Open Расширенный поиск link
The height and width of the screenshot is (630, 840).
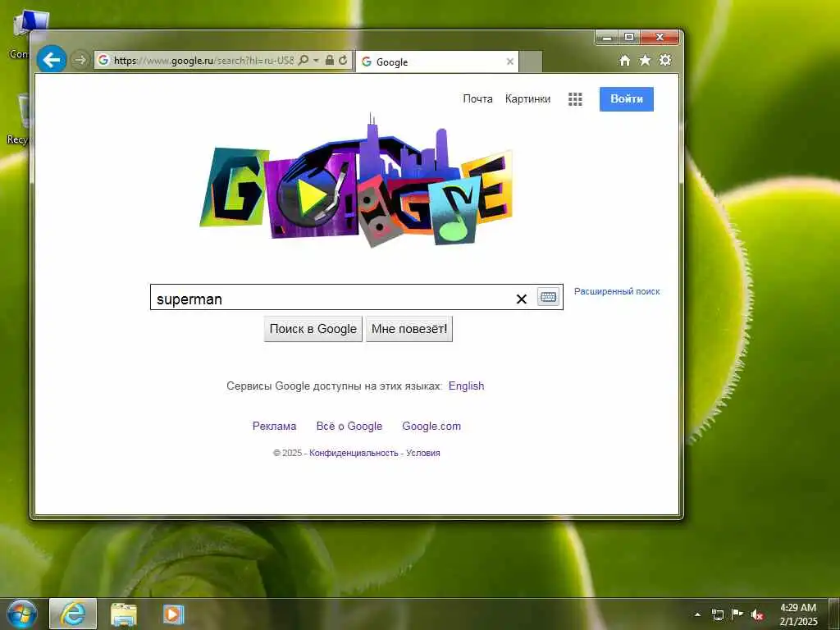617,291
